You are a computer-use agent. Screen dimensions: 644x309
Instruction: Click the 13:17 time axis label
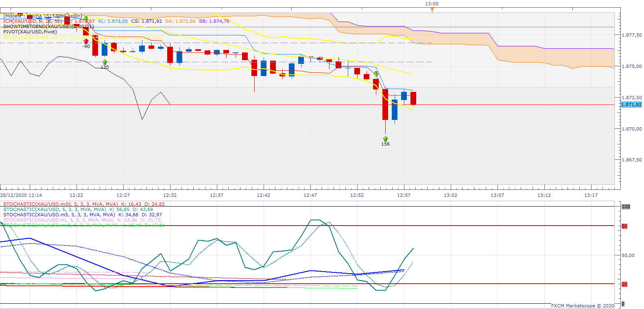(591, 195)
